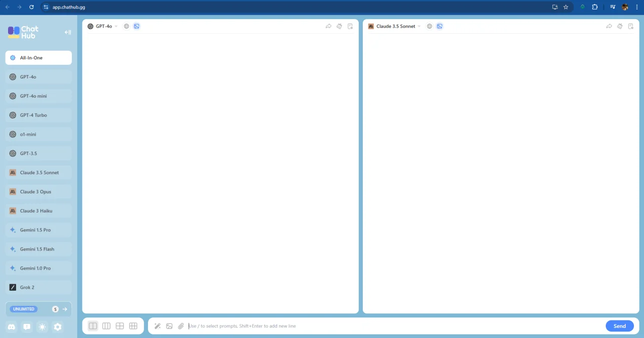Select the four-panel grid layout

coord(120,326)
